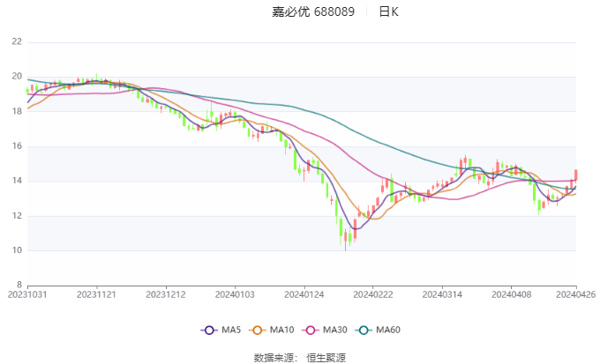
Task: Toggle the MA10 series text label
Action: tap(282, 330)
